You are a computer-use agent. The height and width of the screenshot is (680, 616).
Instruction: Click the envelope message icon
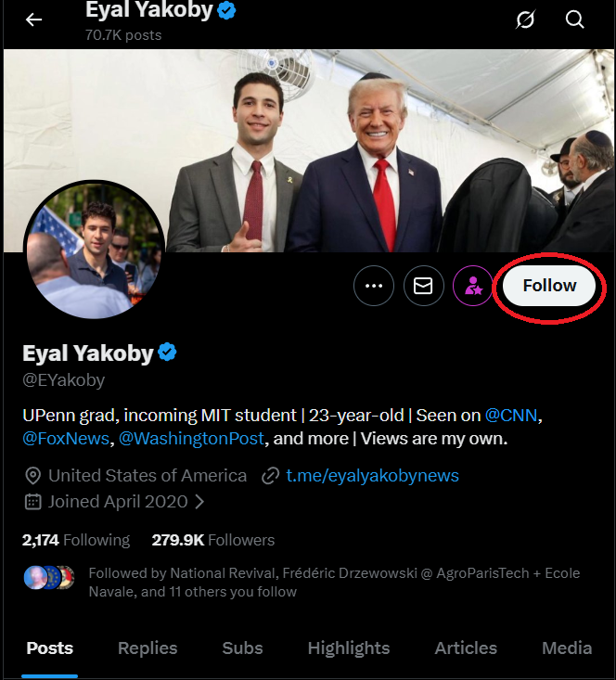(423, 287)
